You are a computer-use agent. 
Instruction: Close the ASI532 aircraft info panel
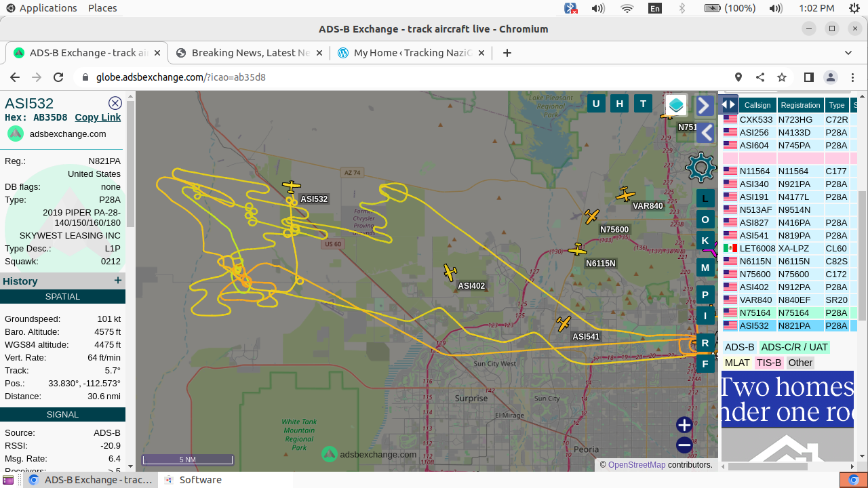pyautogui.click(x=115, y=103)
